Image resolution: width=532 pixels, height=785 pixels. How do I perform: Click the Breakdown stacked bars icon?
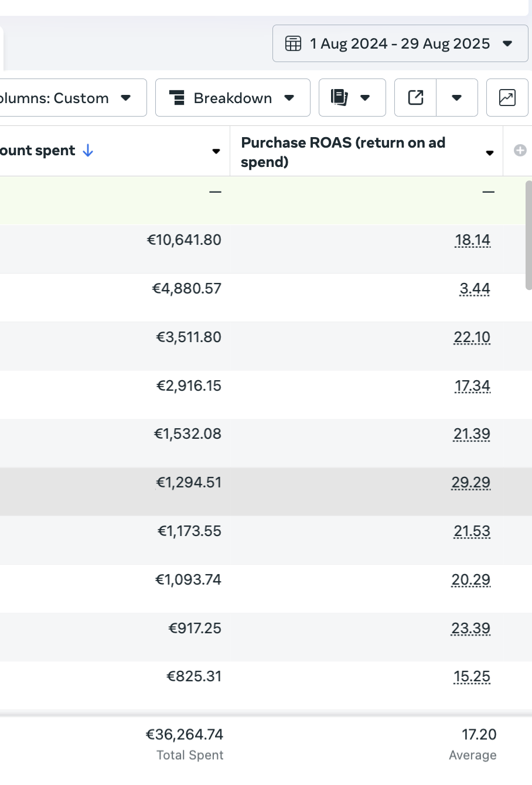[x=177, y=97]
